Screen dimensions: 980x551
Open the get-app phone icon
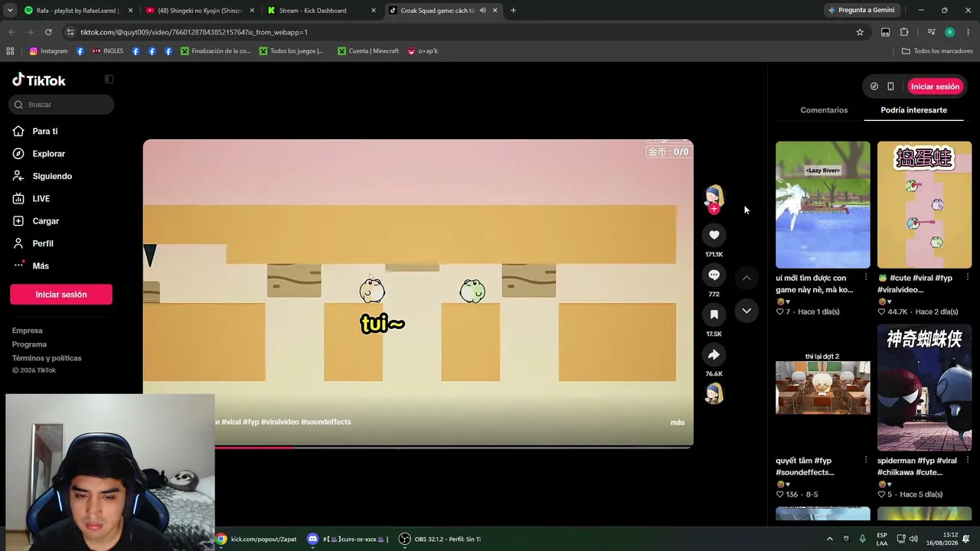(890, 86)
